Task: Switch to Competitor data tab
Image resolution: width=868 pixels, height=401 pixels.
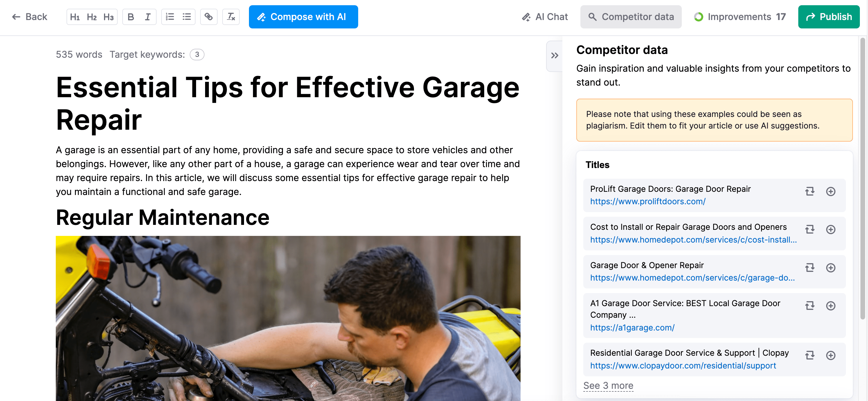Action: tap(630, 16)
